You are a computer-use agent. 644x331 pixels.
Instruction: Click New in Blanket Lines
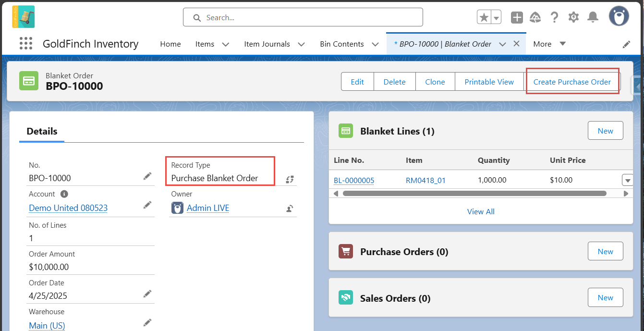coord(606,131)
